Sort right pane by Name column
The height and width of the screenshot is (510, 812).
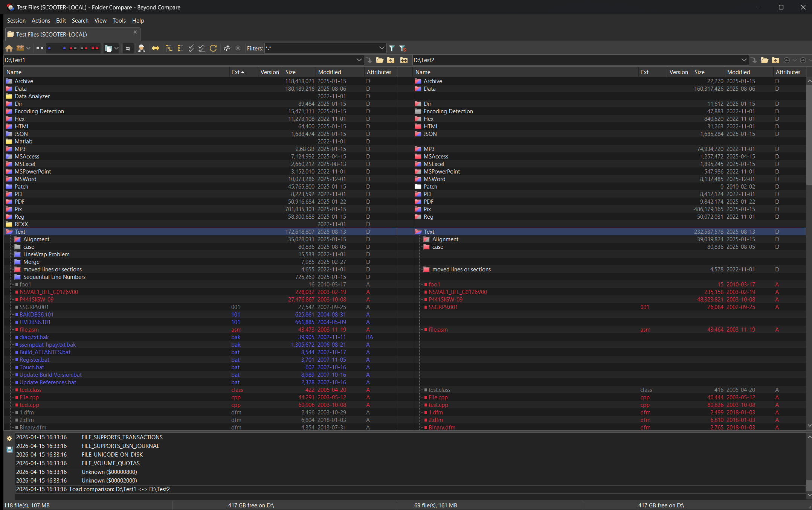tap(526, 72)
